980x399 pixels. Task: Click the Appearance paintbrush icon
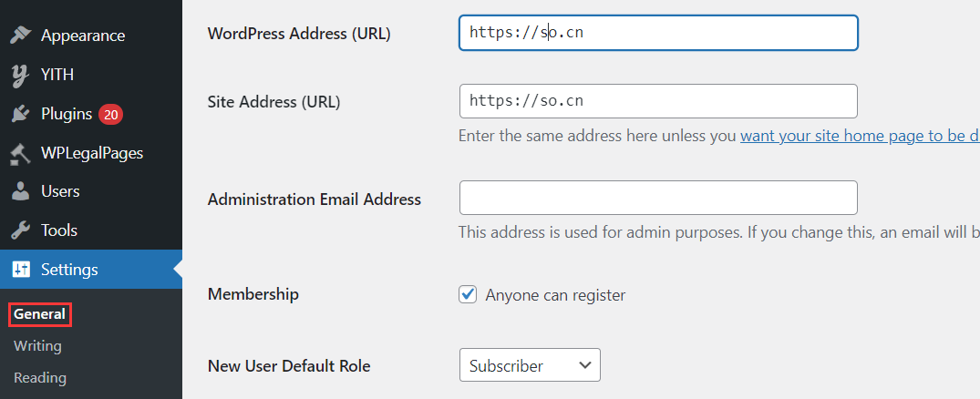20,36
